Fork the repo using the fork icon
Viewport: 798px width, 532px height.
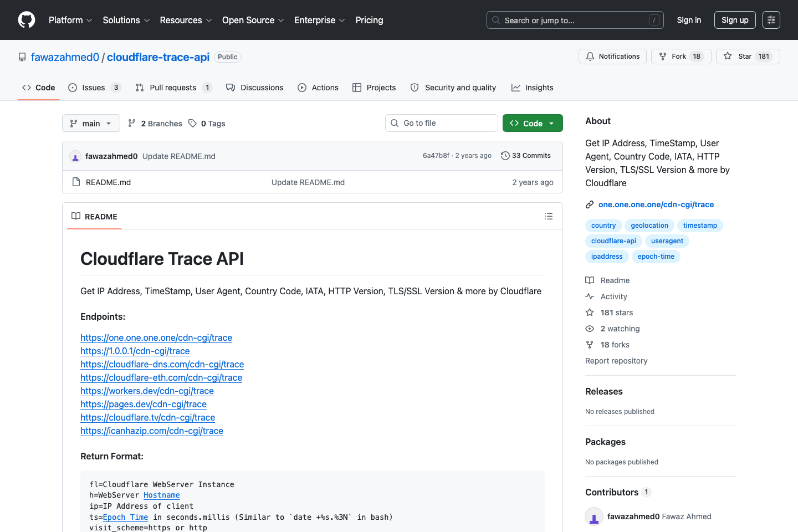pos(663,56)
